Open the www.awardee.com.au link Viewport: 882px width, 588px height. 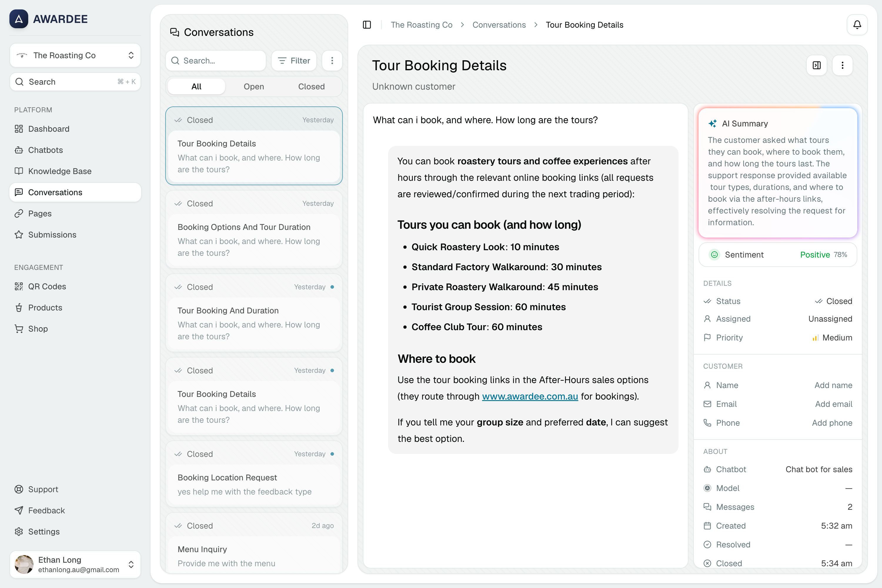[530, 396]
